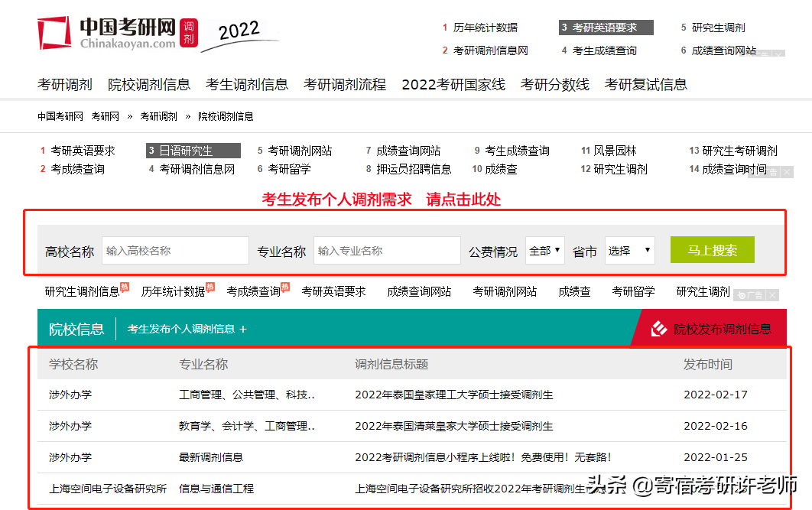
Task: Click 中国考研网 in the breadcrumb
Action: pos(60,116)
